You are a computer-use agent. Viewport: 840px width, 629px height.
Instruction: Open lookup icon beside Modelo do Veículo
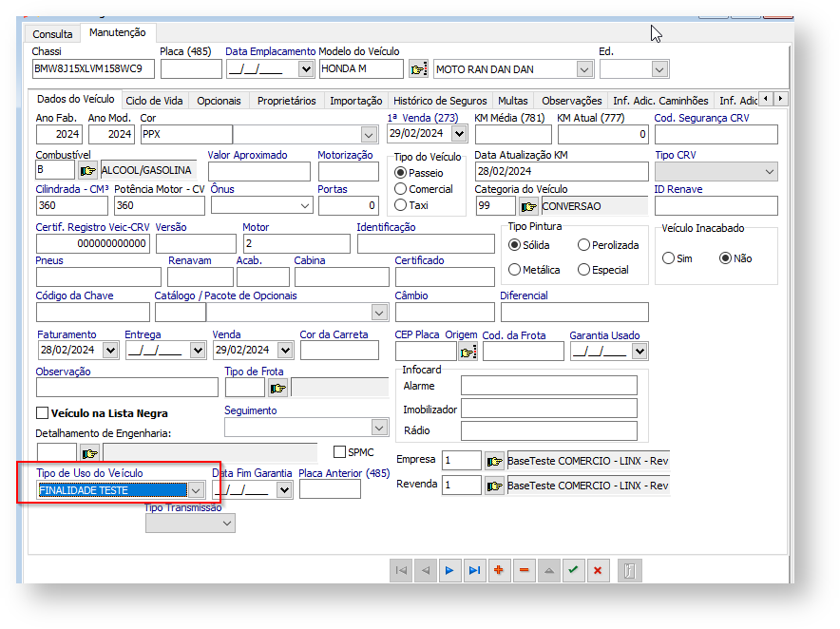pos(418,69)
